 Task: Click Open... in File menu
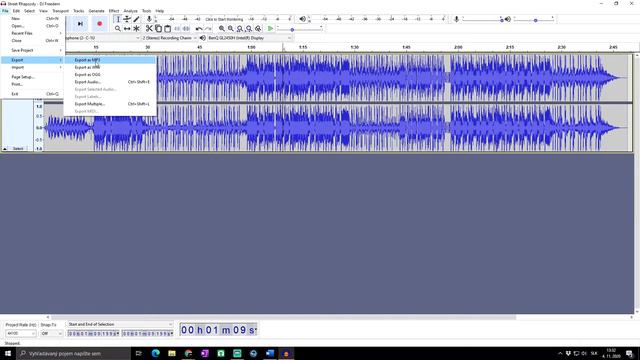33,26
